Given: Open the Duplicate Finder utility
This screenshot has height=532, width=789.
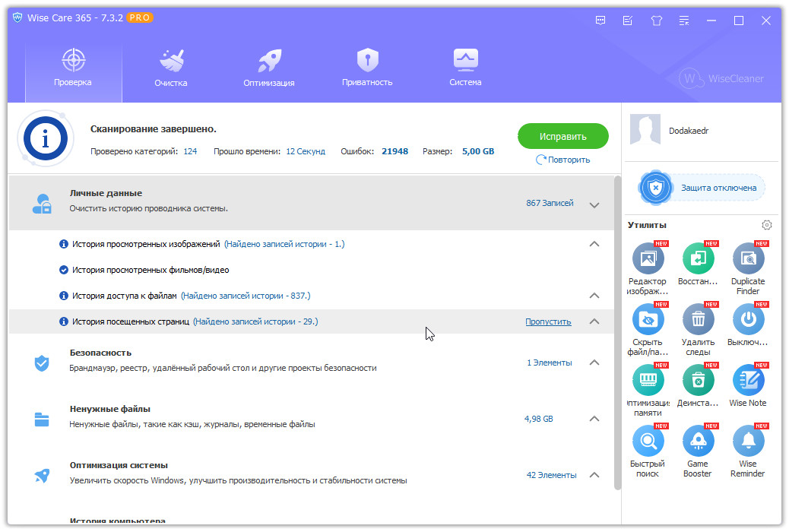Looking at the screenshot, I should [748, 260].
